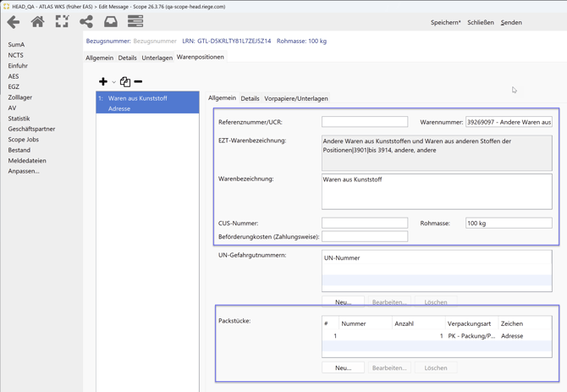Click the share icon in the toolbar

click(86, 22)
